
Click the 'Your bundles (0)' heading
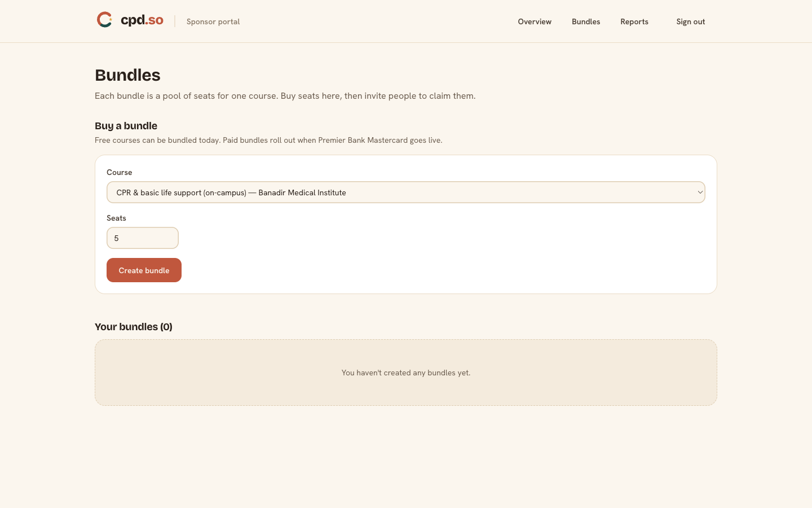(134, 327)
